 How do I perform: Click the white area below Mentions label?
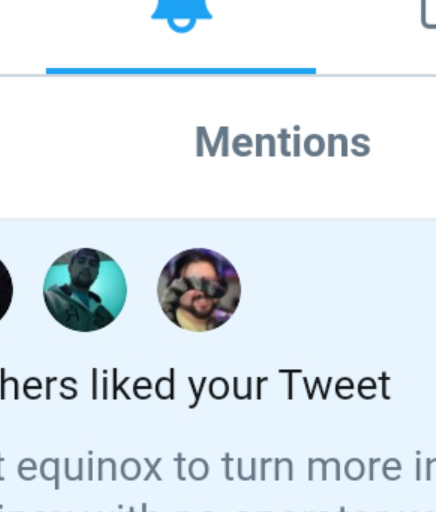coord(283,190)
